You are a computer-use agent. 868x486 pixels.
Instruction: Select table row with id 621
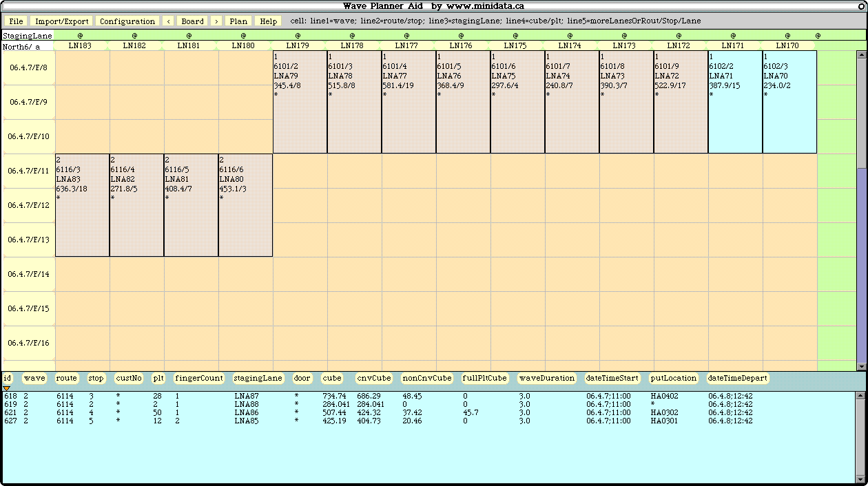pos(428,413)
